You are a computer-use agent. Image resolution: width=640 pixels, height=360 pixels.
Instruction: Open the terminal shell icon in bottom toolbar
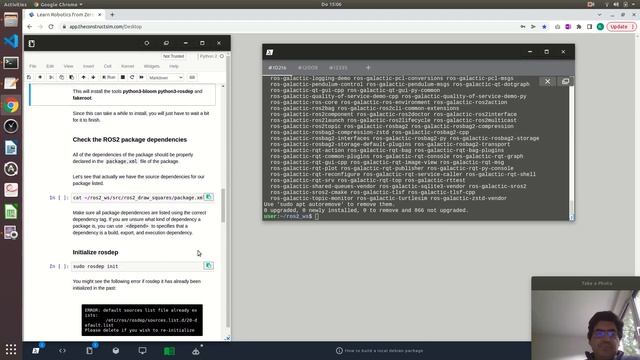pyautogui.click(x=36, y=351)
